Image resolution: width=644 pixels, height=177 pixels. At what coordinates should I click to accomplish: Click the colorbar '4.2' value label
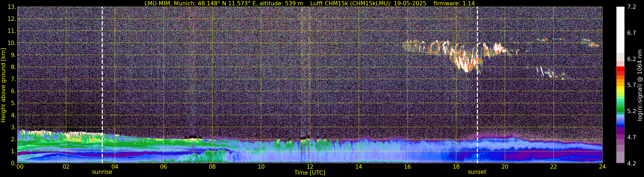click(x=632, y=163)
